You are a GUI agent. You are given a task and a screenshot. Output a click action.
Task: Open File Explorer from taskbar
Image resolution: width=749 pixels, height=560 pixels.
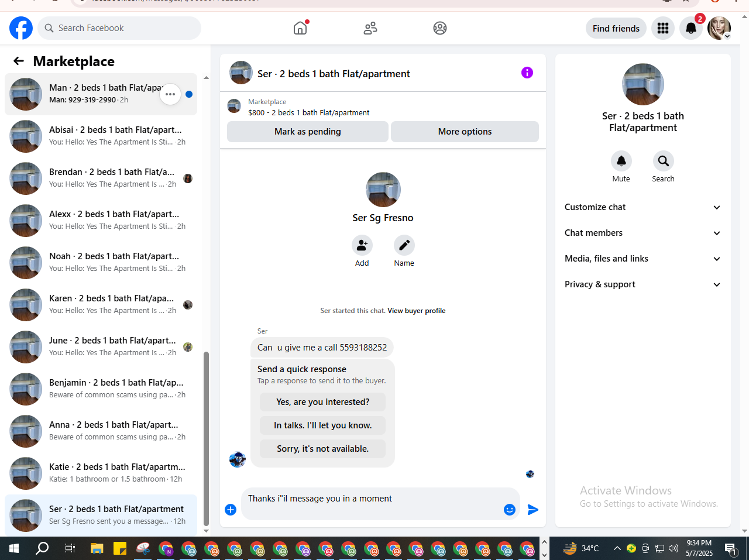tap(97, 548)
